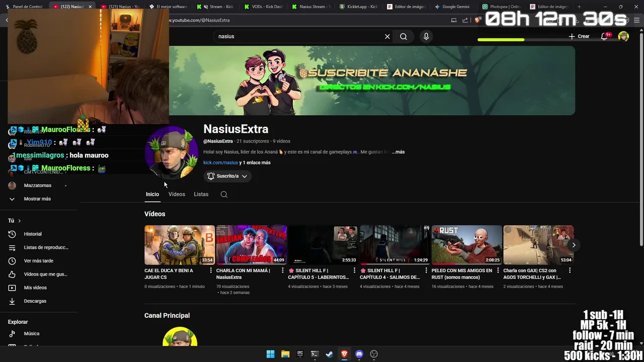Show next videos with the carousel arrow
This screenshot has height=362, width=644.
click(x=574, y=245)
